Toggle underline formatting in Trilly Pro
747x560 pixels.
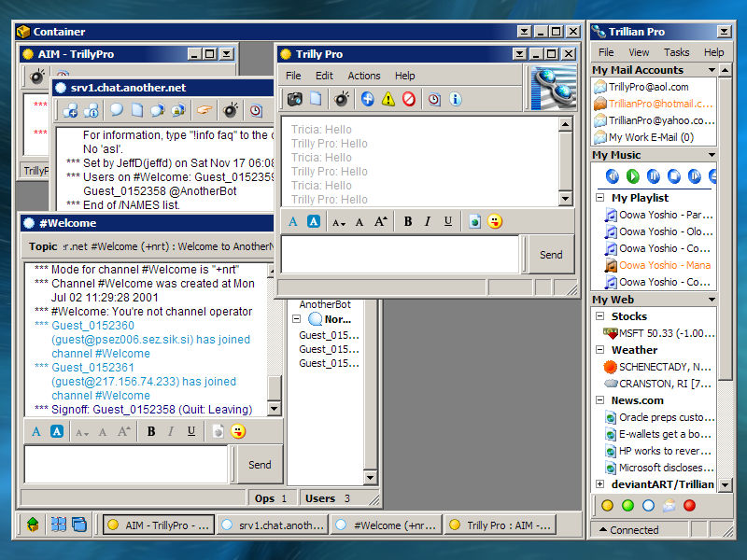coord(448,220)
